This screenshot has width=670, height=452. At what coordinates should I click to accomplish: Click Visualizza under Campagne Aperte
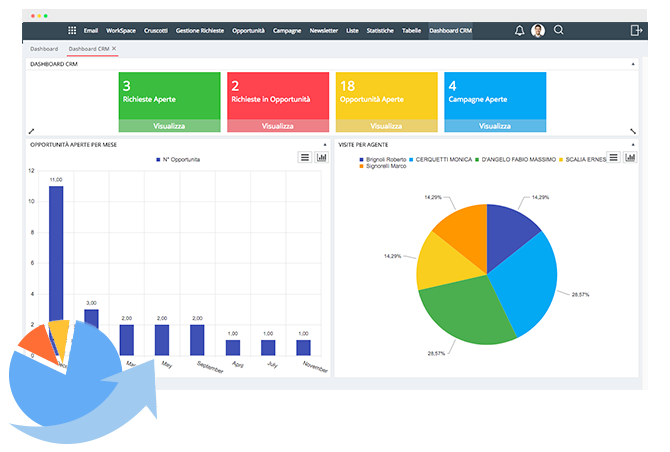pos(495,126)
